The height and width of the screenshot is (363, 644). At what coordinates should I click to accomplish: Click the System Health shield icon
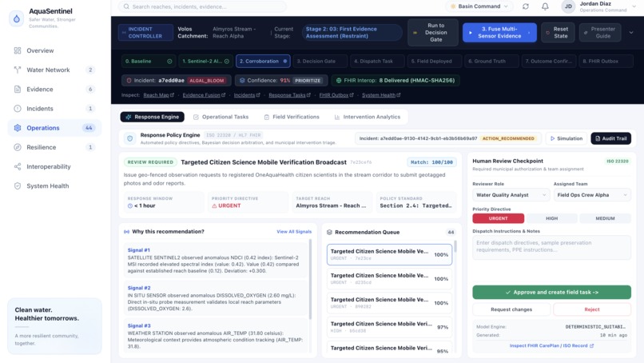pos(18,185)
